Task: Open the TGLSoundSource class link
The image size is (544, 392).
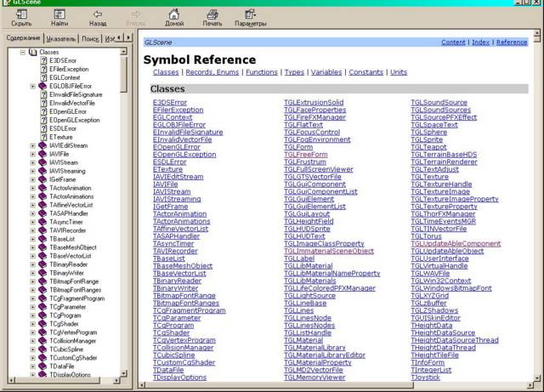Action: 439,102
